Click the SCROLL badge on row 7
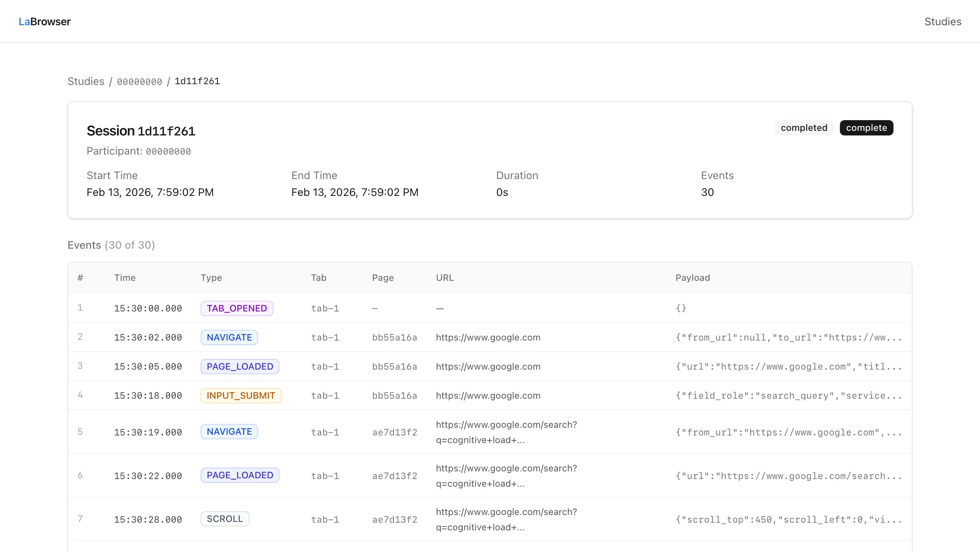This screenshot has width=980, height=551. pos(225,519)
